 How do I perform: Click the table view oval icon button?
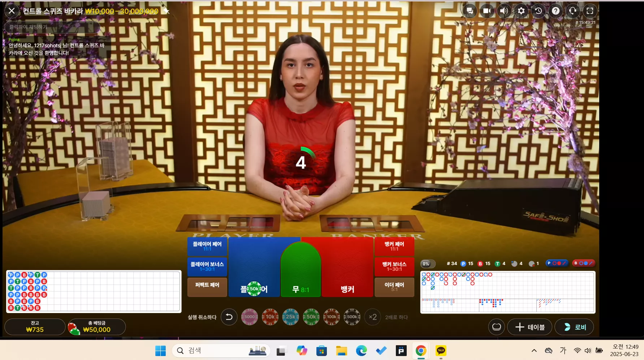(x=497, y=327)
